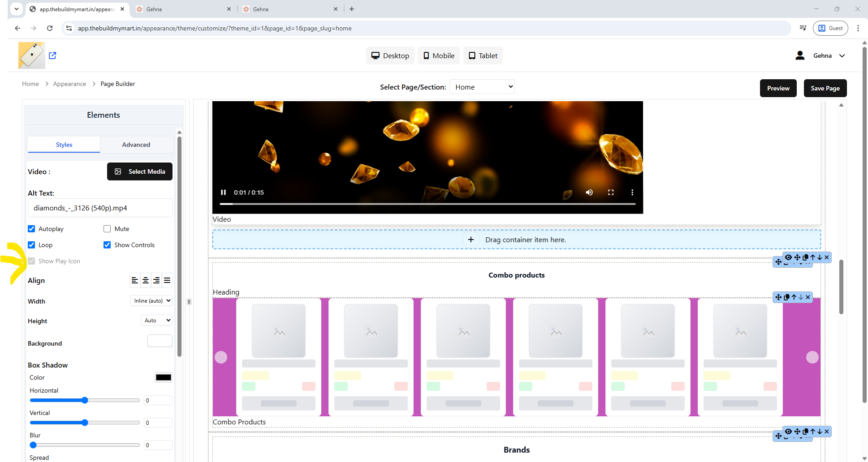Click Save Page button
This screenshot has width=868, height=462.
tap(825, 88)
